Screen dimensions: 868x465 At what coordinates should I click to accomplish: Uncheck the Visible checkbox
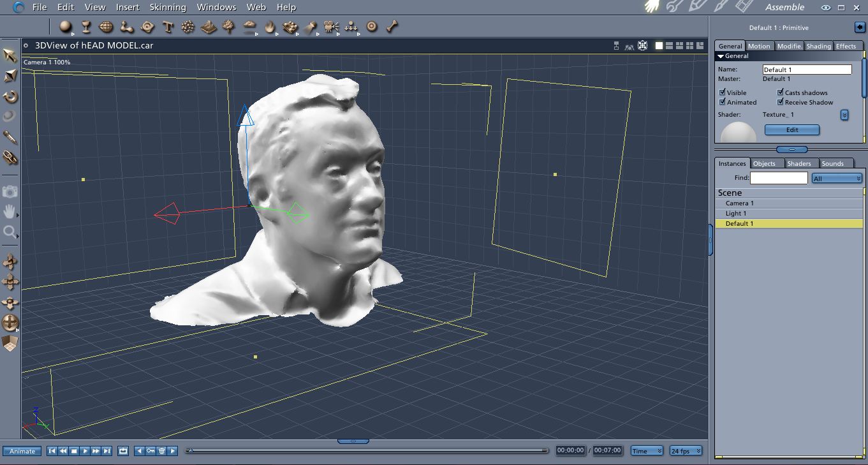tap(723, 92)
